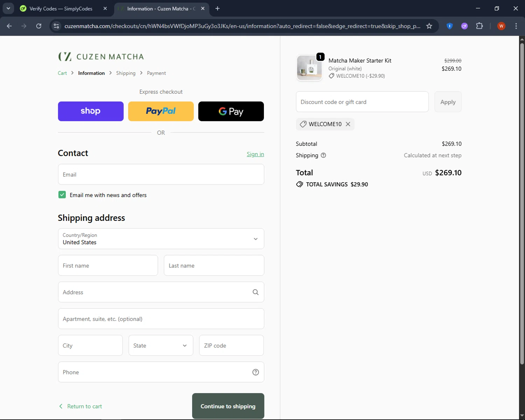Screen dimensions: 525x420
Task: Click the Shipping breadcrumb step
Action: coord(126,73)
